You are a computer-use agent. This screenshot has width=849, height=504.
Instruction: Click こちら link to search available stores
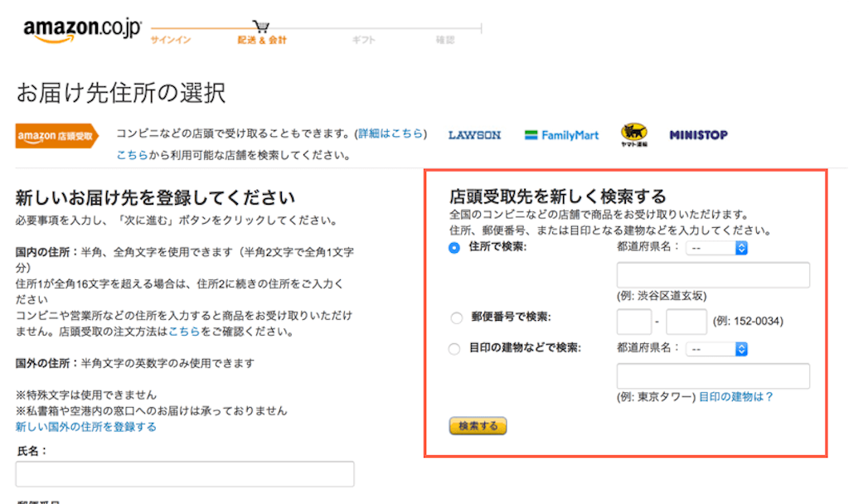click(132, 155)
